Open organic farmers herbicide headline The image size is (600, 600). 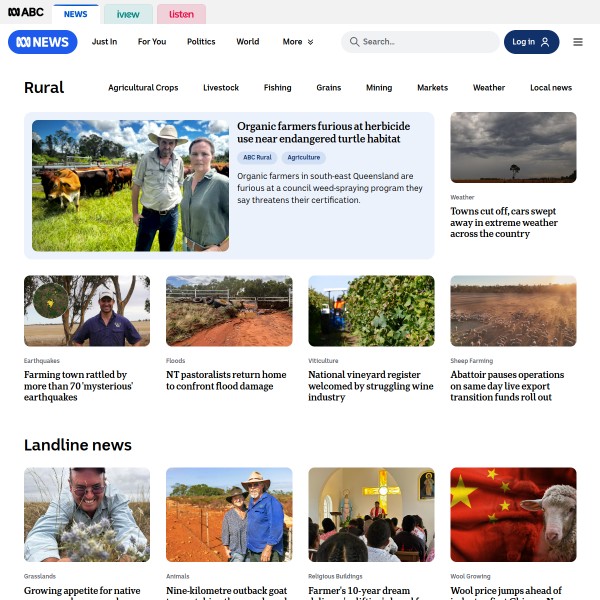click(x=323, y=132)
